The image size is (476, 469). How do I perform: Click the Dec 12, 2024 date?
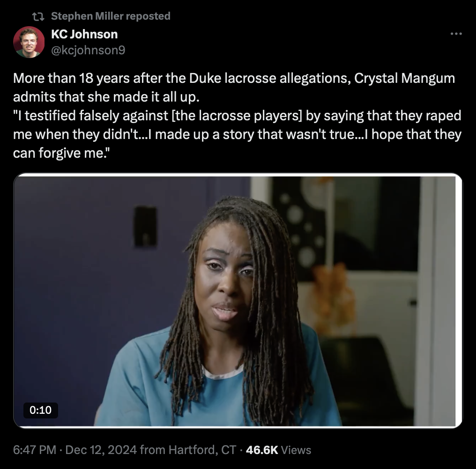click(101, 450)
